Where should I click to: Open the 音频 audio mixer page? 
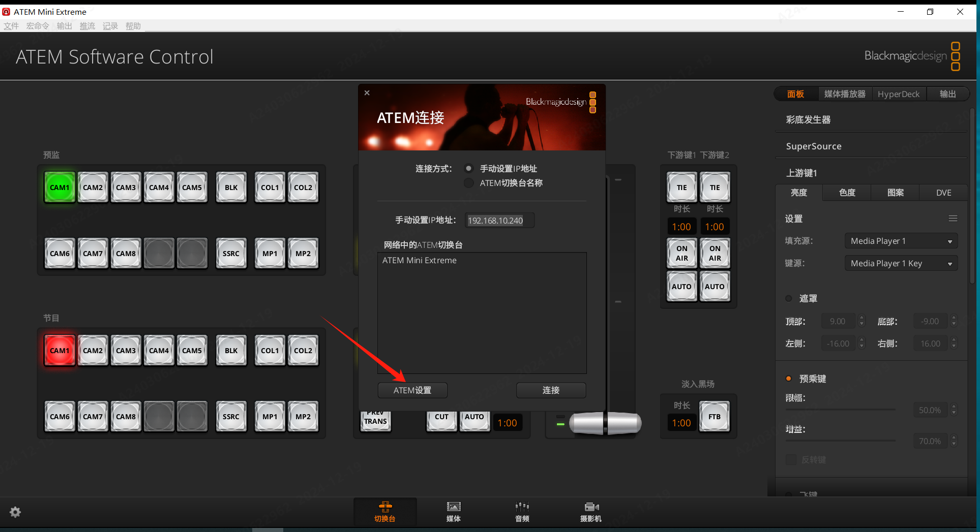point(522,512)
